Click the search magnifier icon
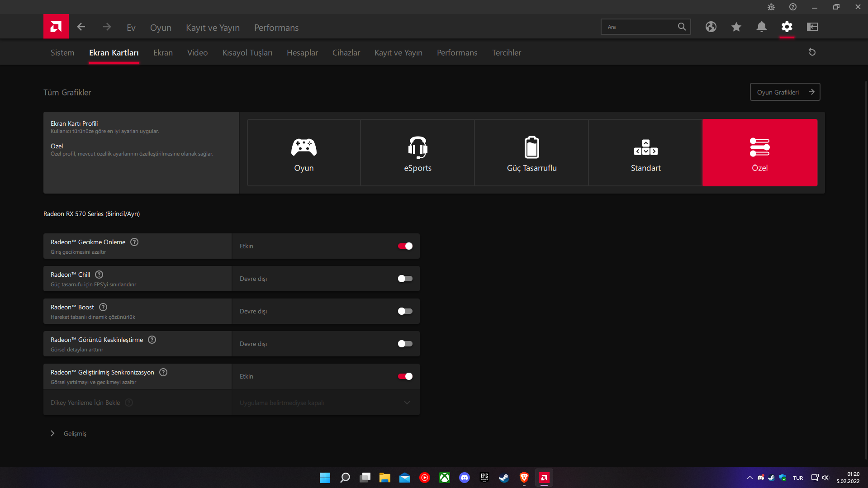868x488 pixels. (x=682, y=27)
